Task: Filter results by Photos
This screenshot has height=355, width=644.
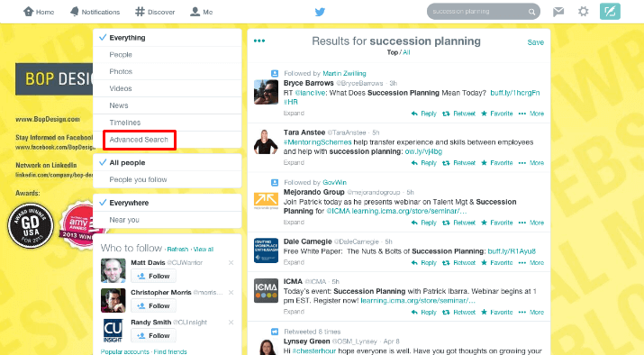Action: click(168, 71)
